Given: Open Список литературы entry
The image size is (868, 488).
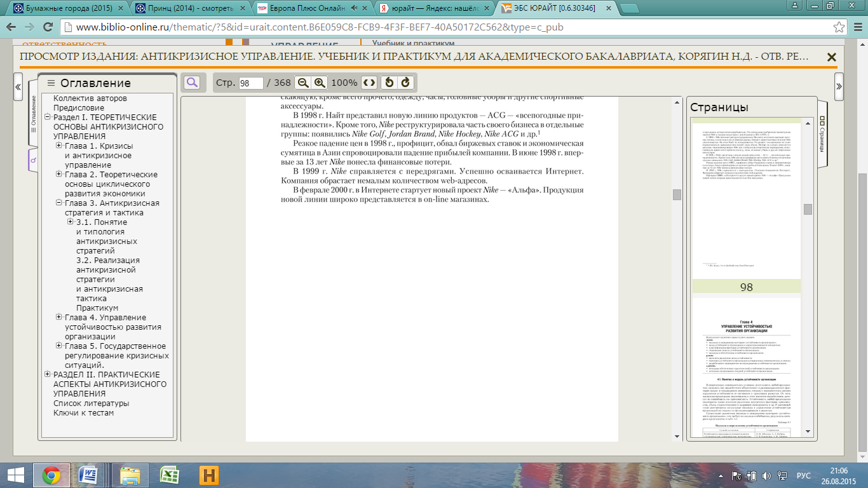Looking at the screenshot, I should [92, 403].
